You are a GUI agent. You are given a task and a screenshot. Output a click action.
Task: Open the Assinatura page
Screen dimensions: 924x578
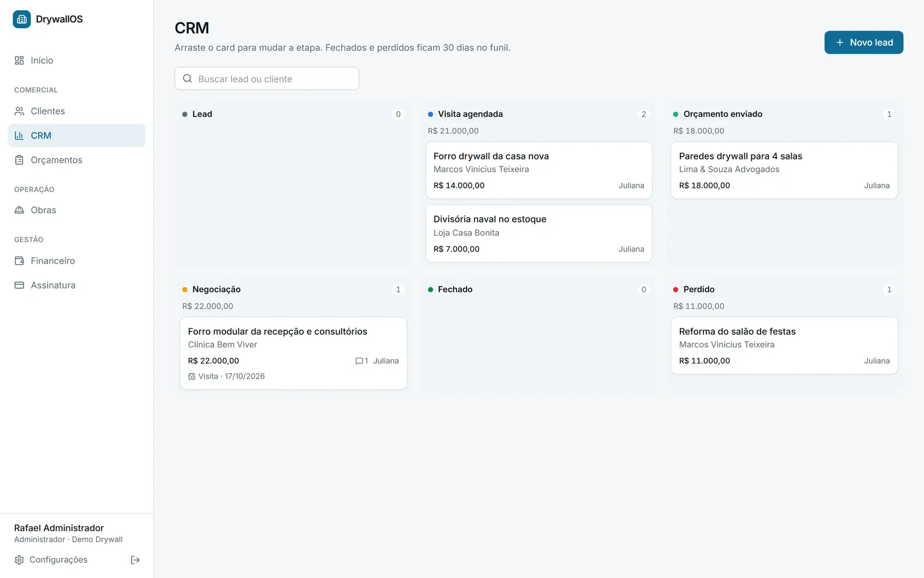pyautogui.click(x=77, y=285)
